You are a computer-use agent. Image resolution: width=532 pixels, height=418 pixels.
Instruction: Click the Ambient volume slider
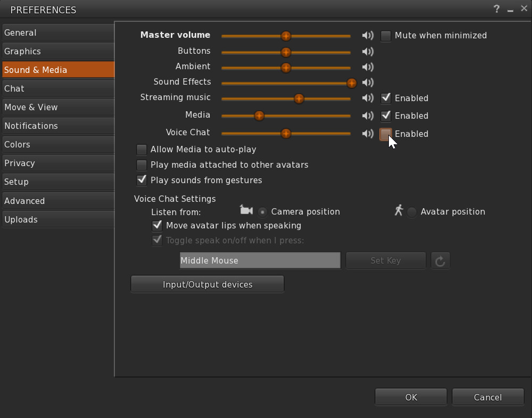point(286,68)
